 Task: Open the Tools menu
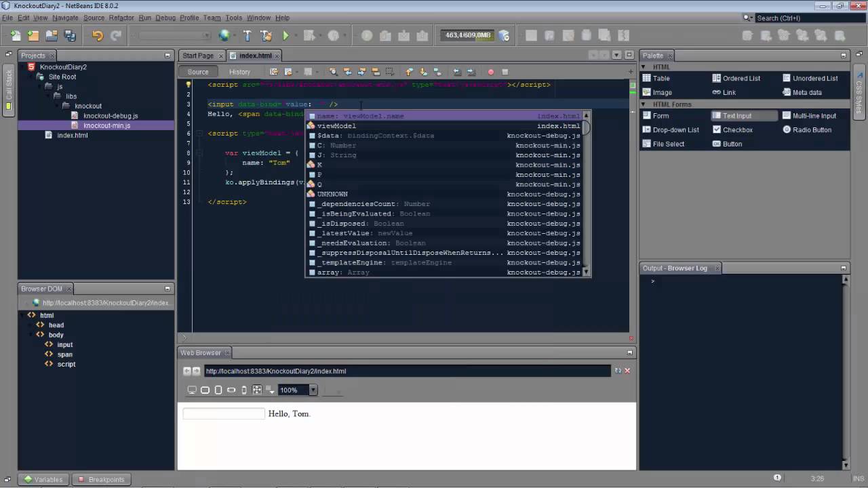(x=233, y=18)
